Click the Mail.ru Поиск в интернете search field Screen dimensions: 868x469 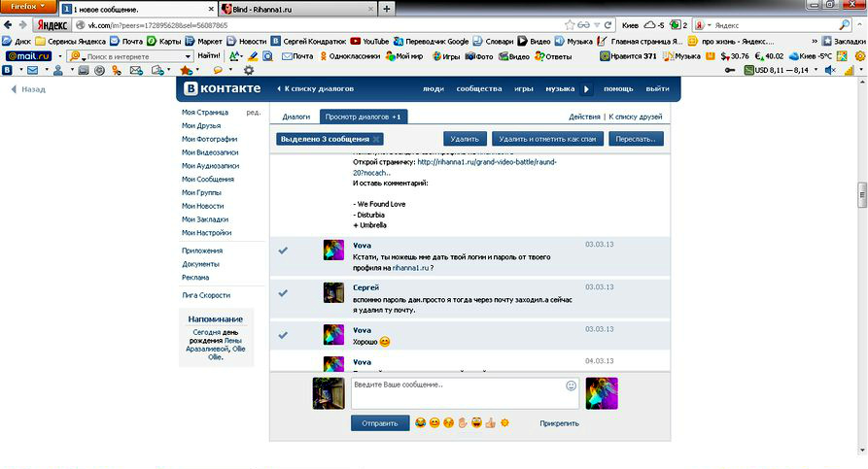point(130,56)
